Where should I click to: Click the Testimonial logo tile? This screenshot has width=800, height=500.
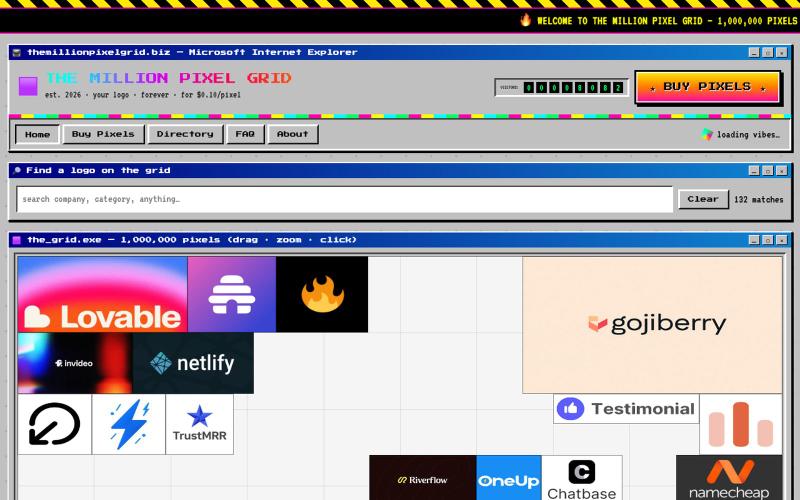pyautogui.click(x=626, y=409)
